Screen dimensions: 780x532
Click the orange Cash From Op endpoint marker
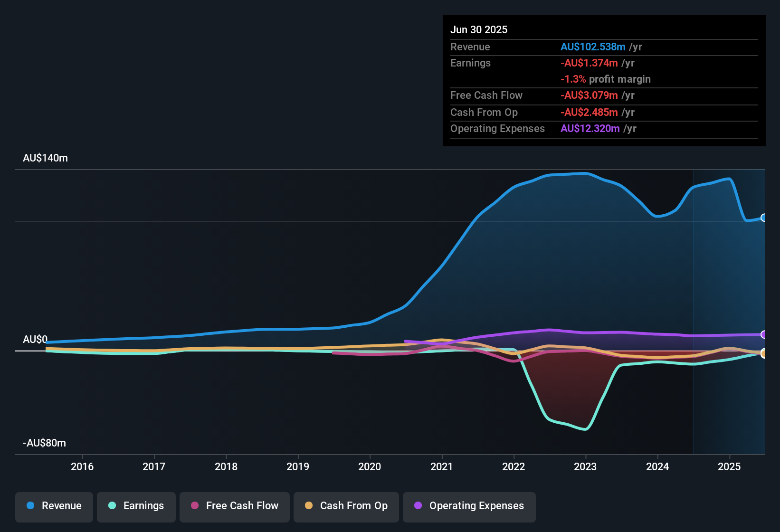pyautogui.click(x=764, y=353)
